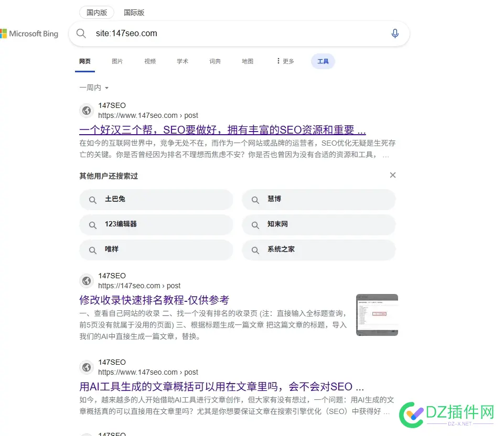Click the search icon next to 慧博 suggestion
The image size is (504, 436).
coord(255,200)
